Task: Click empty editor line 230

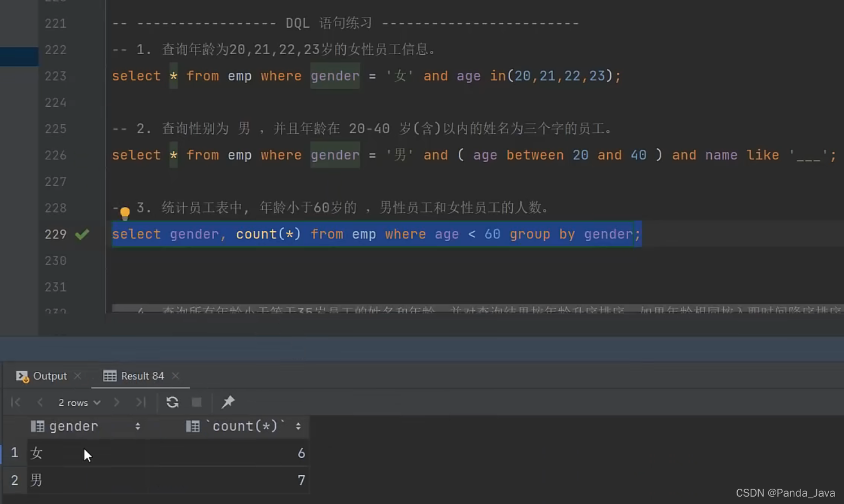Action: click(475, 261)
